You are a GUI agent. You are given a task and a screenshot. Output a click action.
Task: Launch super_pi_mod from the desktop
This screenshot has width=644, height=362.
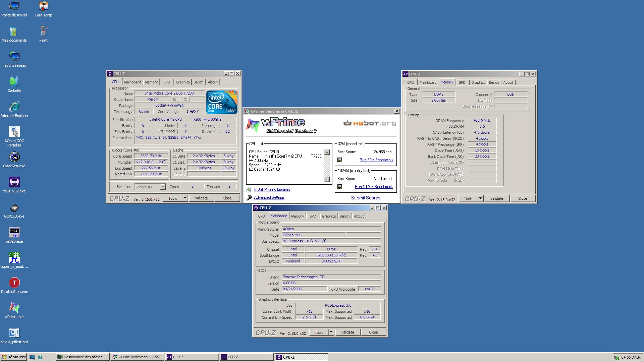pyautogui.click(x=14, y=260)
